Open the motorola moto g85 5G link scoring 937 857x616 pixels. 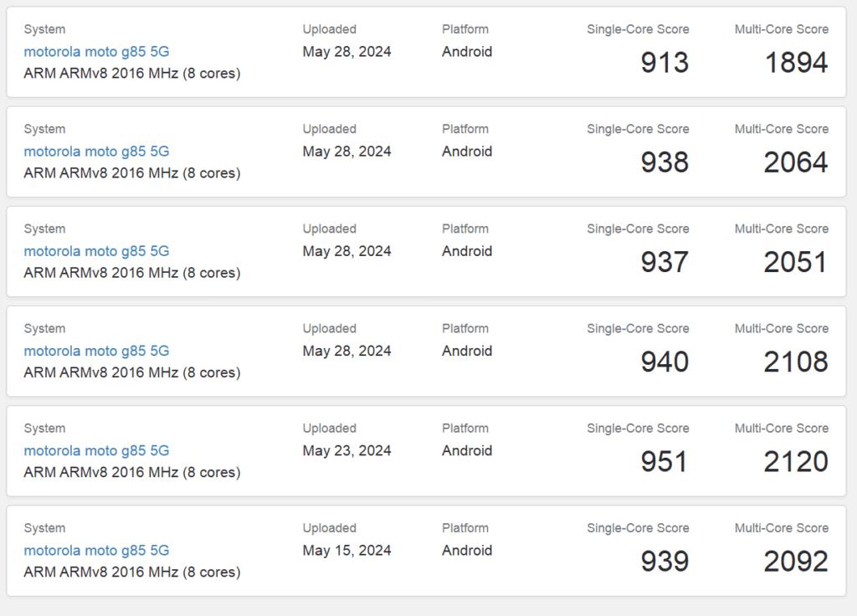[96, 251]
